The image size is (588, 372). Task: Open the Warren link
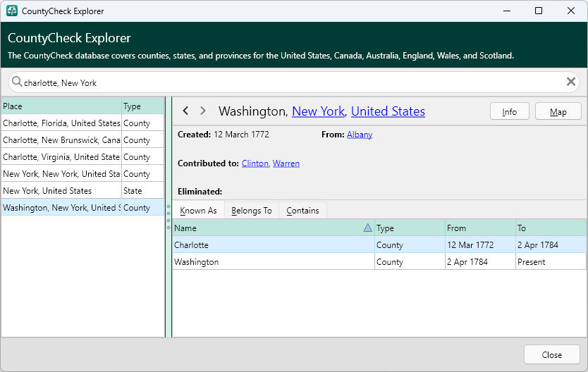point(286,163)
